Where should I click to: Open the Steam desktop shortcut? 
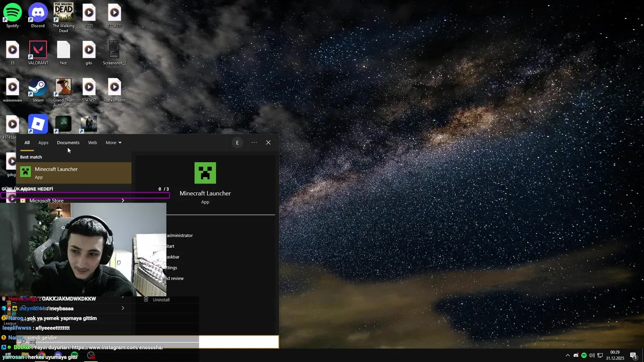point(38,90)
